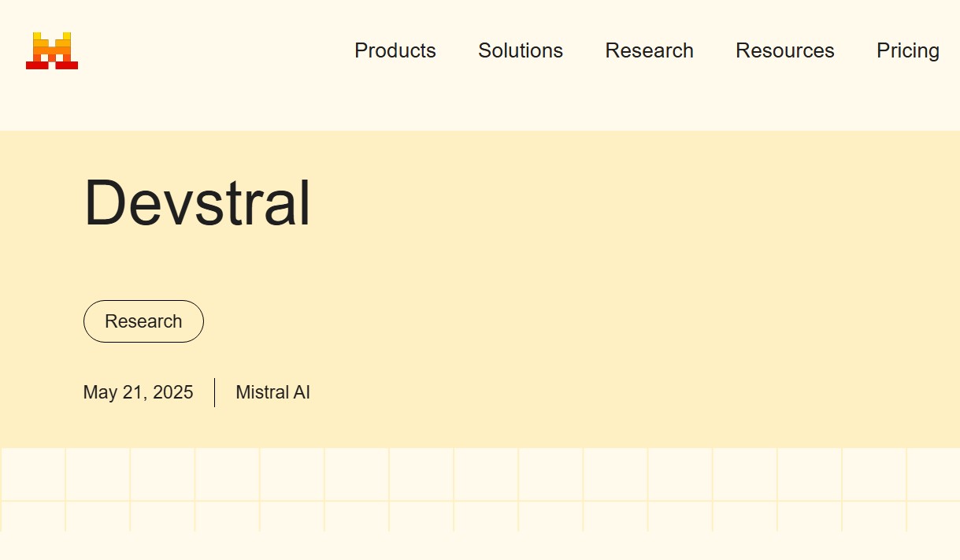960x560 pixels.
Task: Open the Resources menu
Action: [785, 50]
